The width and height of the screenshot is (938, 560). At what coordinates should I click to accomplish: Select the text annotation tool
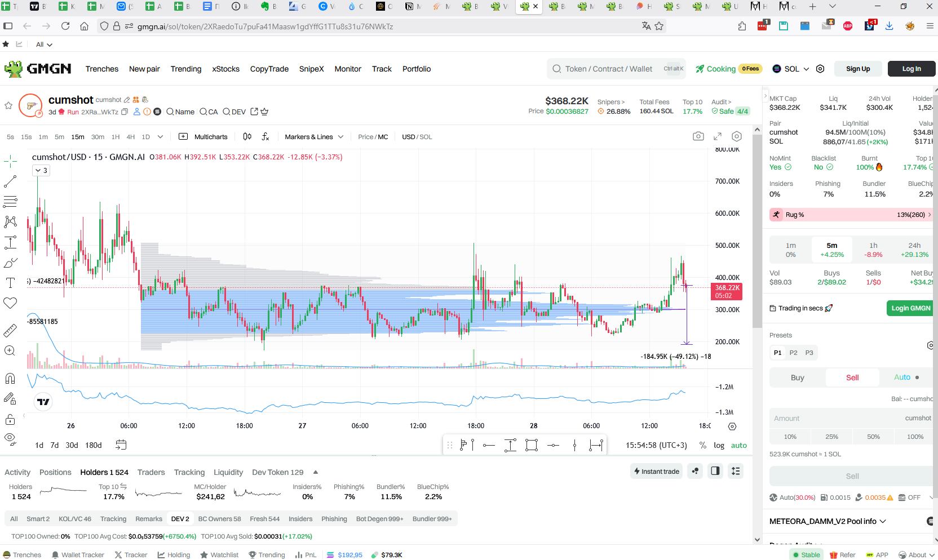(10, 283)
